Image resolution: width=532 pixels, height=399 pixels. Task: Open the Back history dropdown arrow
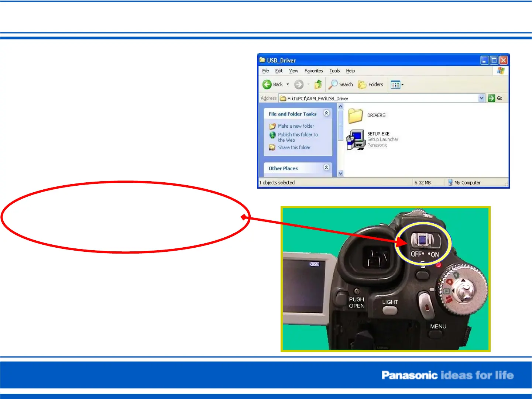(x=288, y=85)
